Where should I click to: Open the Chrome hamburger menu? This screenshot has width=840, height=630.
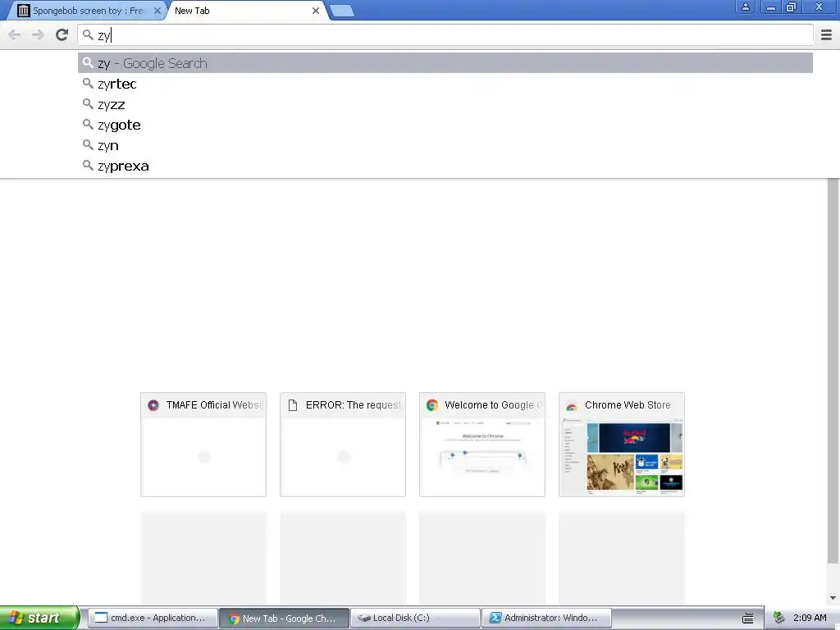826,34
